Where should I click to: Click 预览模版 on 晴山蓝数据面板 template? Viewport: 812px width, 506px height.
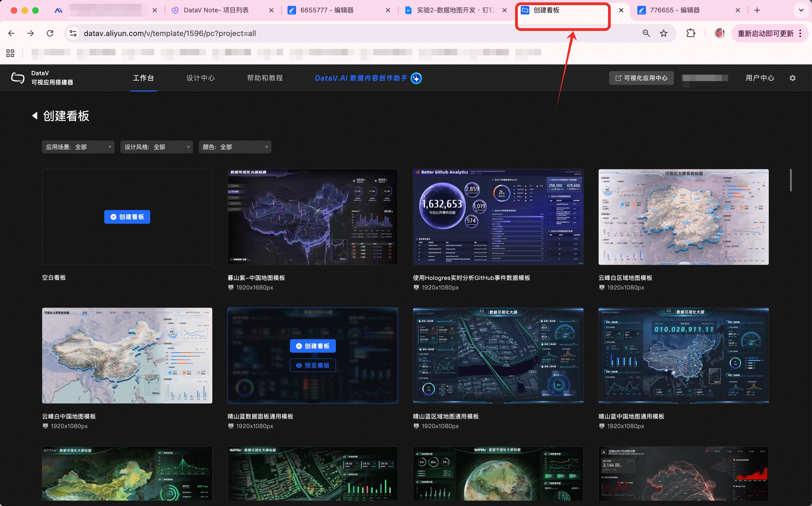tap(312, 365)
